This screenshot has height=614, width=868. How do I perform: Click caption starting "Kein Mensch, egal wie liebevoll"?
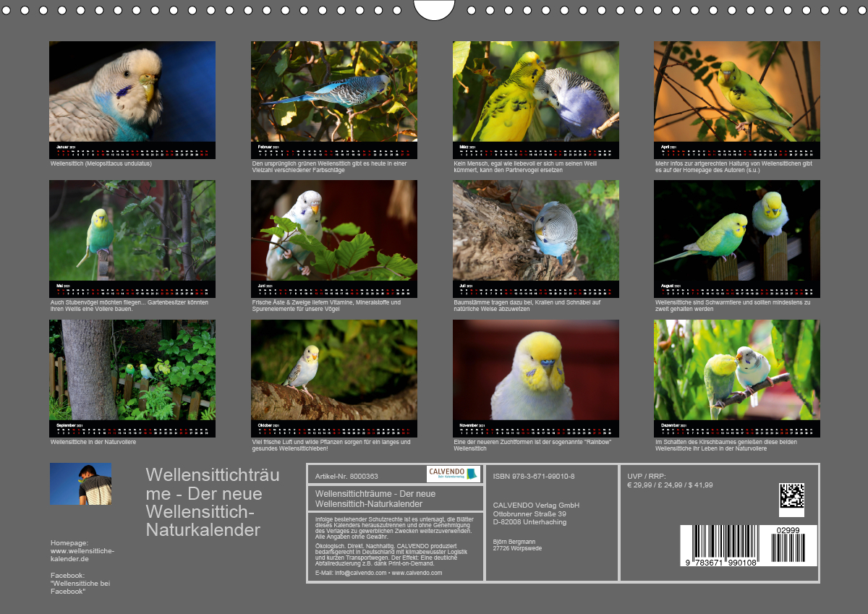coord(524,166)
